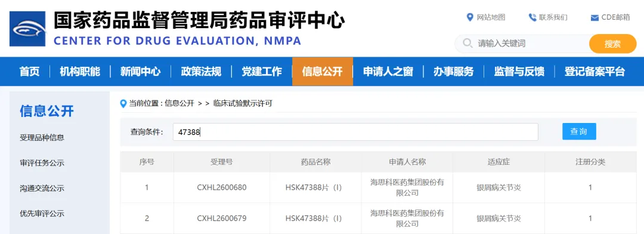The height and width of the screenshot is (234, 644).
Task: Open CDE邮箱 link
Action: click(x=615, y=17)
